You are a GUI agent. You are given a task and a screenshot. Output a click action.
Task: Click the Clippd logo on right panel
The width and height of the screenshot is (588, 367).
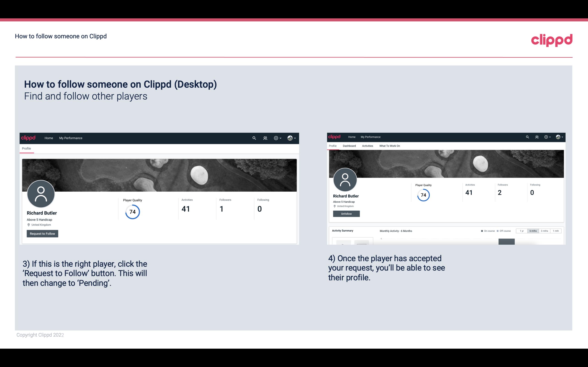point(335,137)
